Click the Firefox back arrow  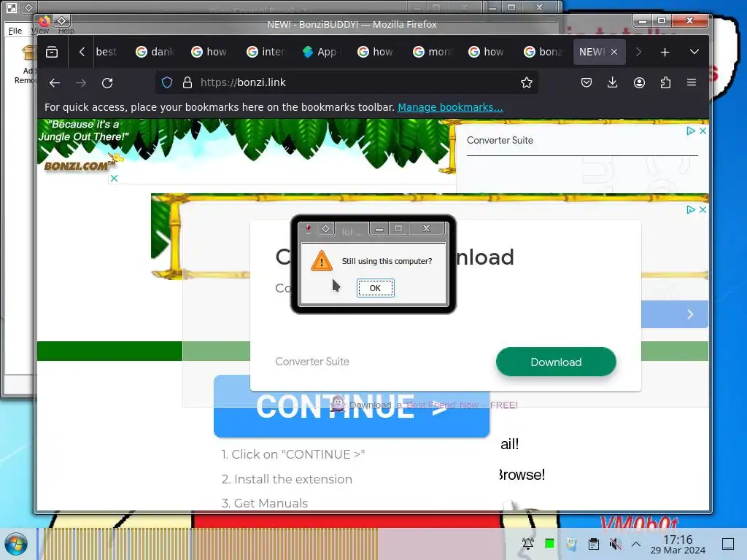(55, 83)
